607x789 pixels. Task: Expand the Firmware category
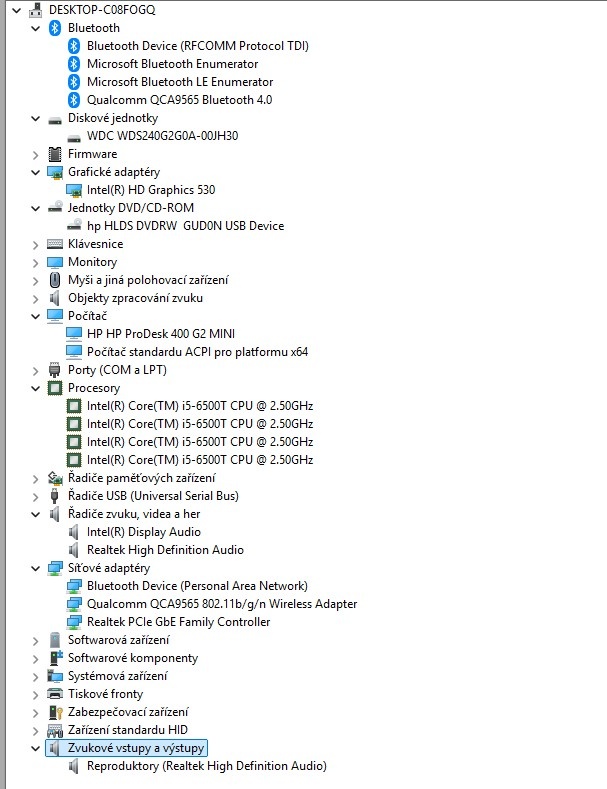(35, 154)
